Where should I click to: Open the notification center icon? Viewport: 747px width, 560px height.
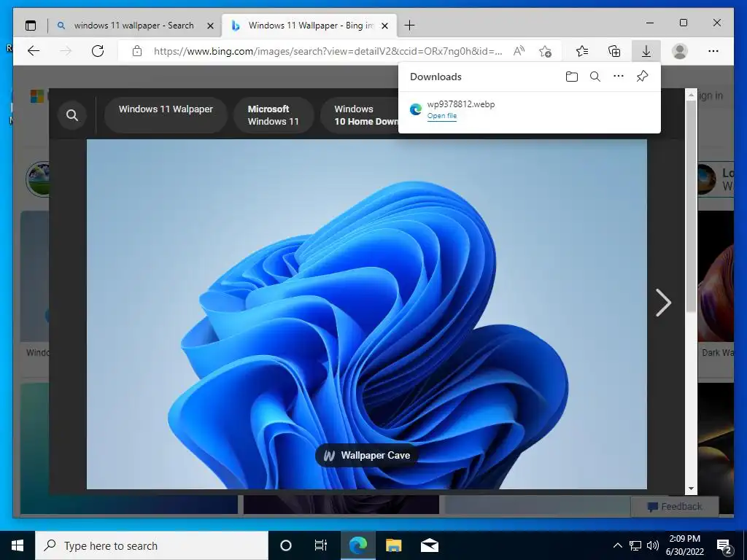click(x=724, y=546)
